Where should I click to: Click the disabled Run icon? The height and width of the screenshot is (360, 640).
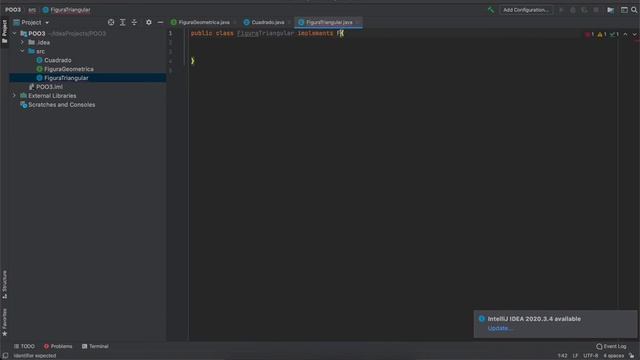pos(561,10)
